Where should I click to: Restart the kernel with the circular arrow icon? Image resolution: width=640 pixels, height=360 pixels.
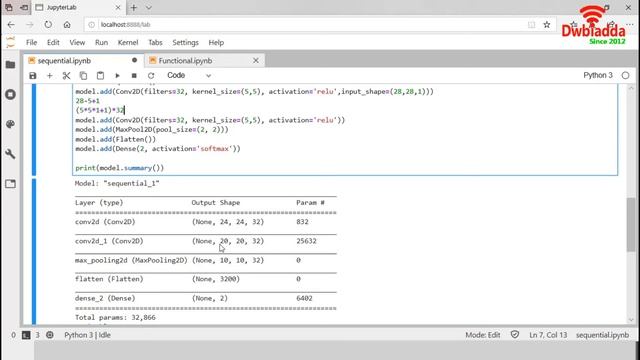tap(151, 76)
